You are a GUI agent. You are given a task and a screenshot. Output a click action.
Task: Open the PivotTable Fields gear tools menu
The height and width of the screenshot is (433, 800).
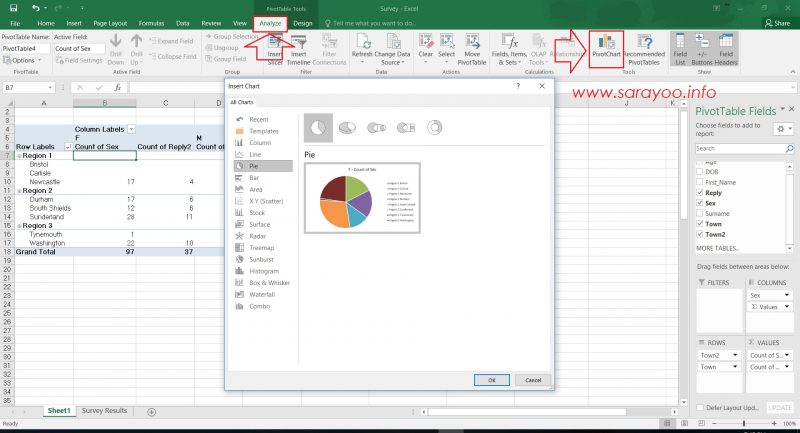tap(784, 129)
